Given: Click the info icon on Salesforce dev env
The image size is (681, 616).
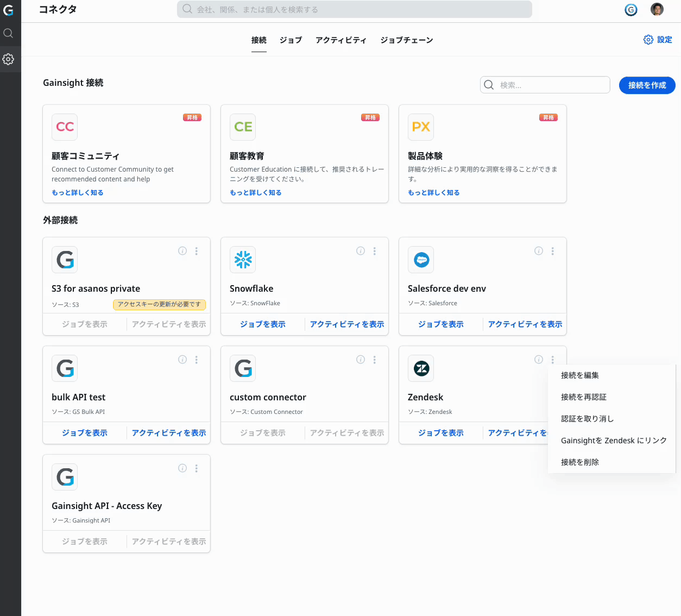Looking at the screenshot, I should (x=539, y=251).
